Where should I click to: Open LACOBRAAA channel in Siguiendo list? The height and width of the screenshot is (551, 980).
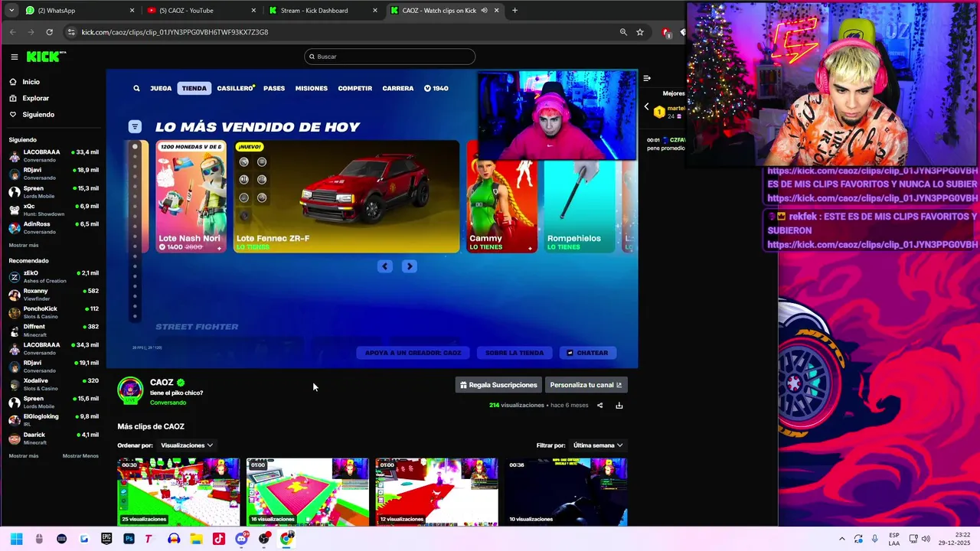[x=54, y=155]
